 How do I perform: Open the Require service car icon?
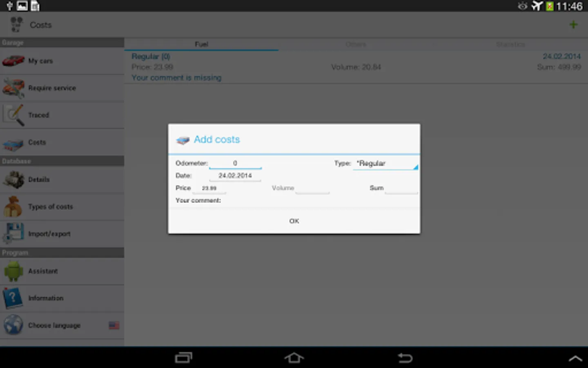[x=13, y=88]
